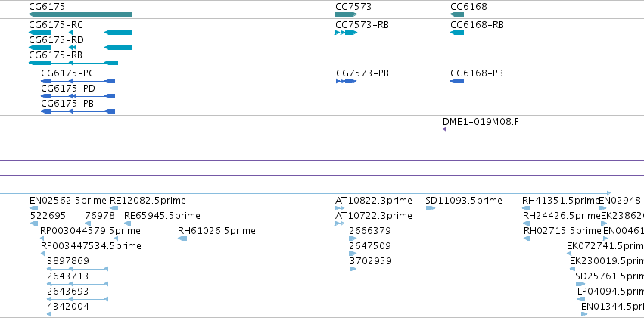This screenshot has height=318, width=644.
Task: Select EK072741.5prime EST
Action: click(x=605, y=246)
